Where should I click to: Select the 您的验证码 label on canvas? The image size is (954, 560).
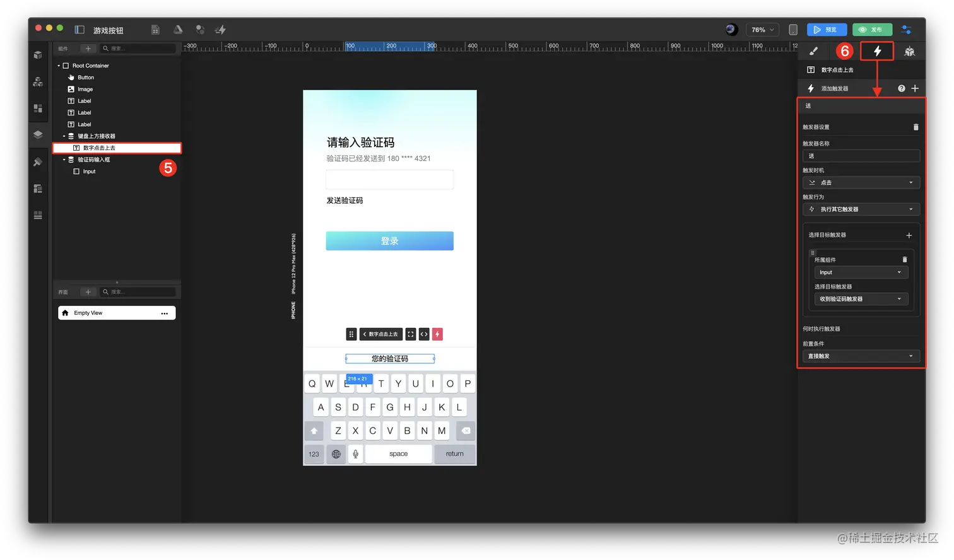390,359
